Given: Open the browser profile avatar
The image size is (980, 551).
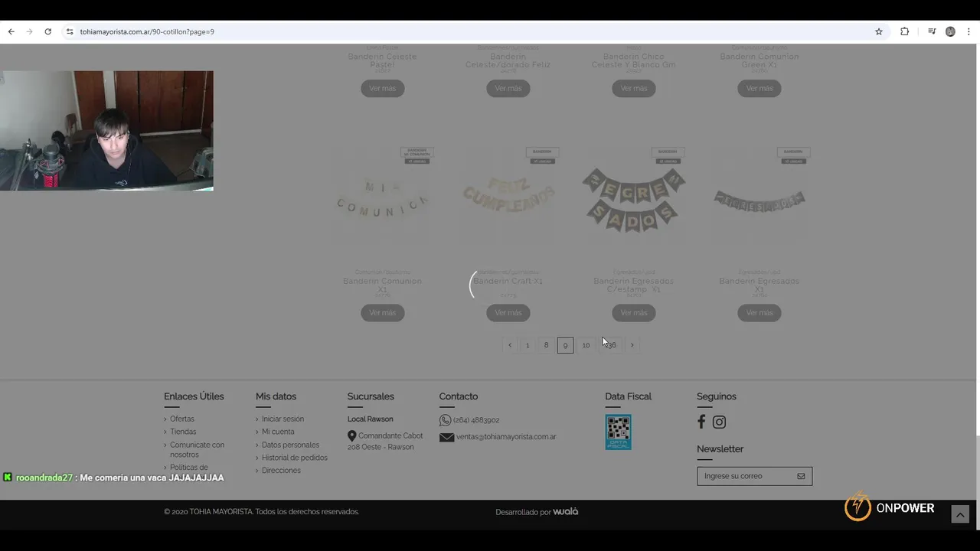Looking at the screenshot, I should pos(950,31).
